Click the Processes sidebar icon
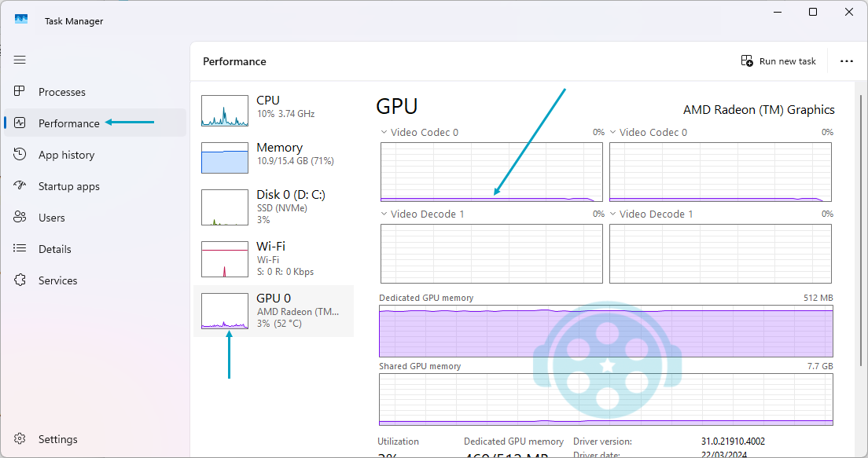Image resolution: width=868 pixels, height=458 pixels. pos(20,91)
